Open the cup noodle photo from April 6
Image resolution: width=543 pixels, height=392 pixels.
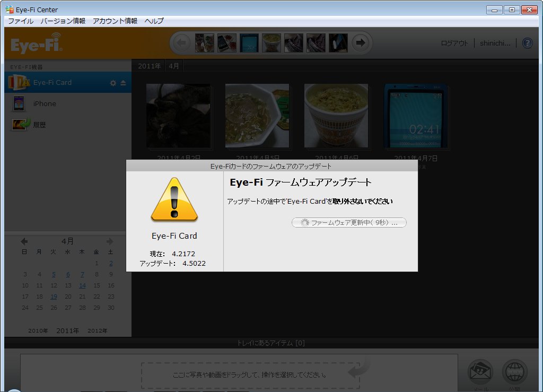(336, 116)
